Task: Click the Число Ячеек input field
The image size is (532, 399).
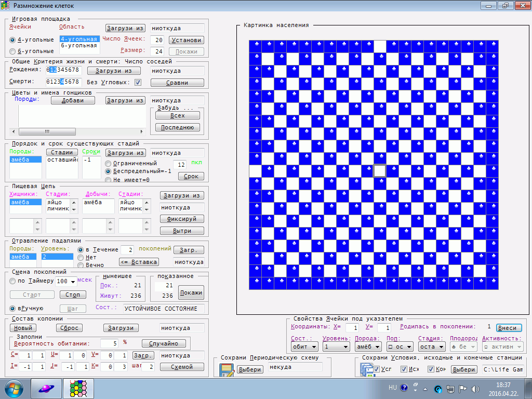Action: pos(157,40)
